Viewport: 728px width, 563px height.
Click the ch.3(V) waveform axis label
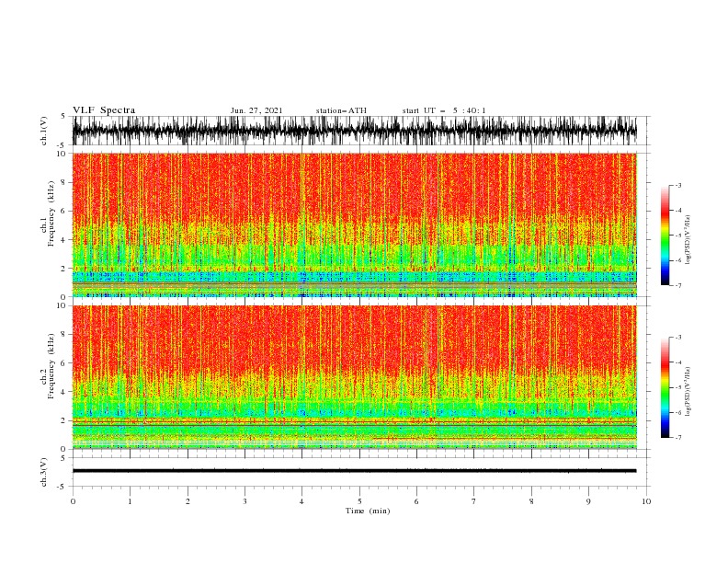click(44, 472)
